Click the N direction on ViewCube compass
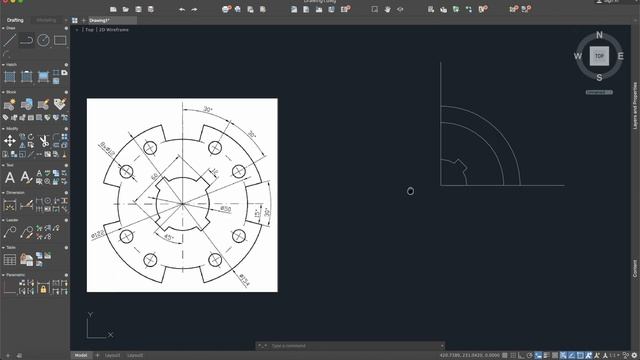 [599, 35]
